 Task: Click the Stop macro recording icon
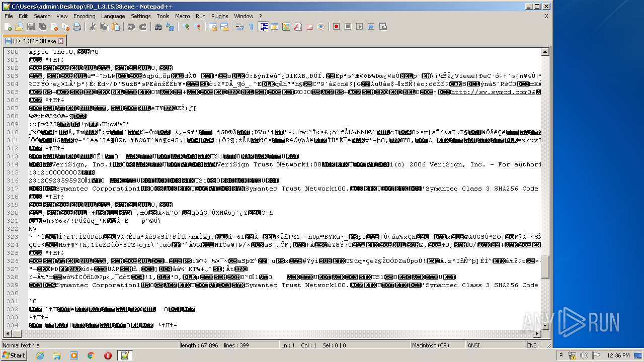(x=348, y=27)
